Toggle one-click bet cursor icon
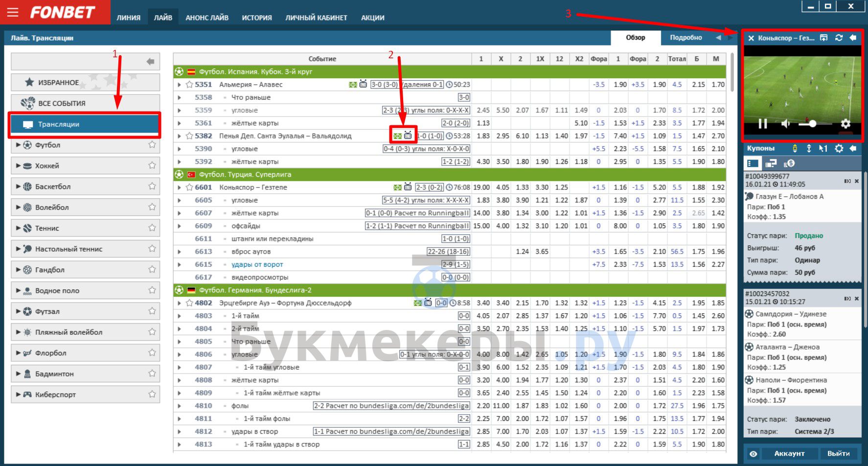The width and height of the screenshot is (868, 466). (823, 148)
